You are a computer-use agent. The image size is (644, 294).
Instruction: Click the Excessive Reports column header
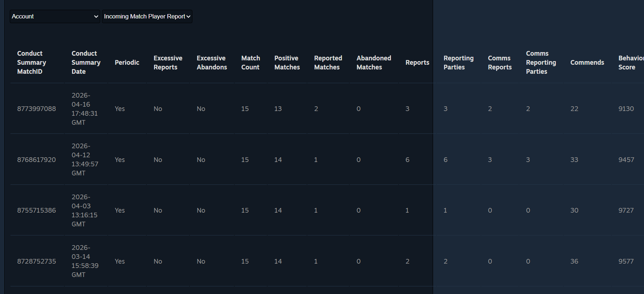[168, 63]
